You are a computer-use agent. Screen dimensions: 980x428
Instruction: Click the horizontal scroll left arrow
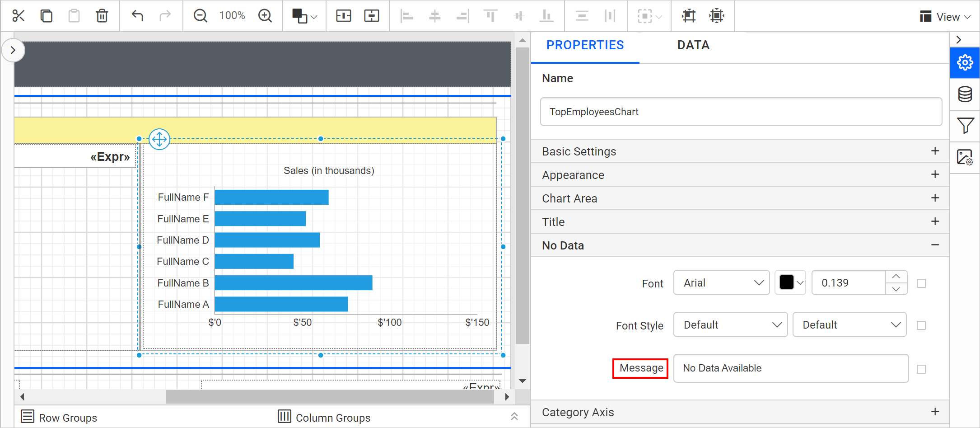point(22,397)
